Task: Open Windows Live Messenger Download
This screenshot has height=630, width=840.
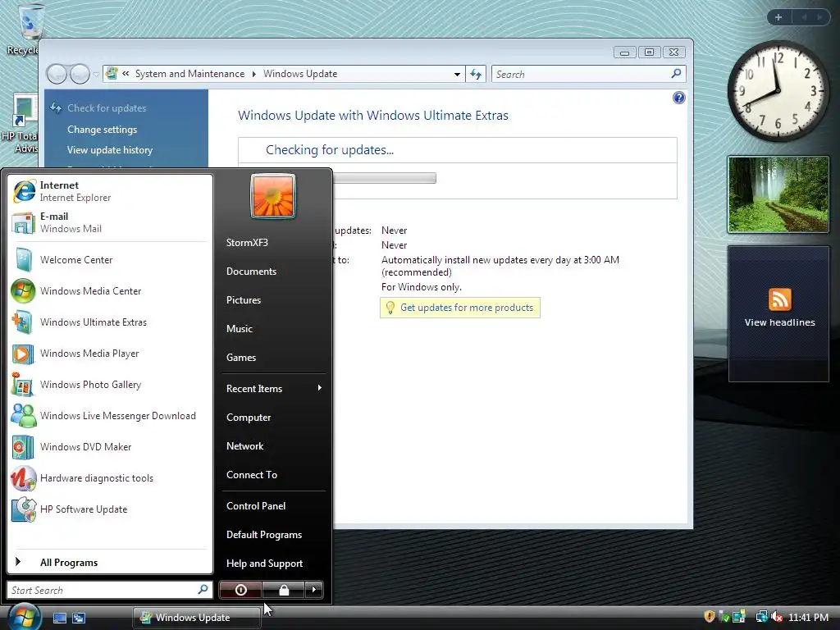Action: (110, 416)
